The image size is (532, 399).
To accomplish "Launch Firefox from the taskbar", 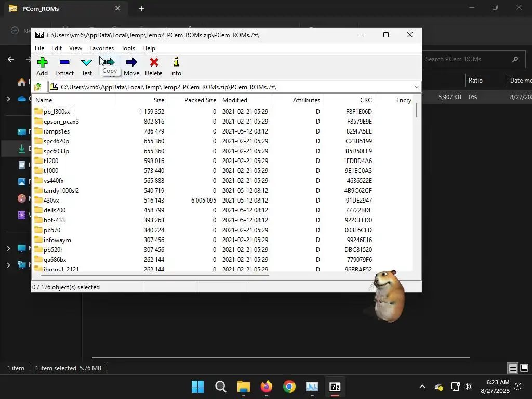I will [x=267, y=387].
